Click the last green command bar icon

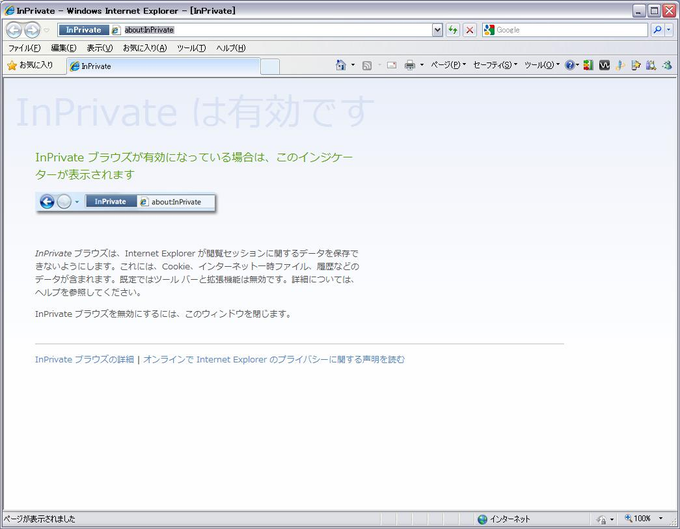(x=667, y=65)
